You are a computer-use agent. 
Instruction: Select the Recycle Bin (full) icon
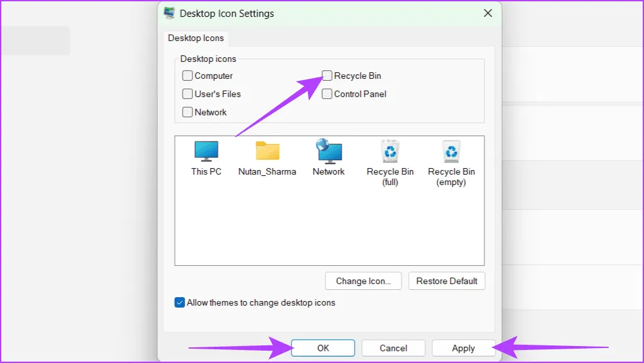point(390,152)
